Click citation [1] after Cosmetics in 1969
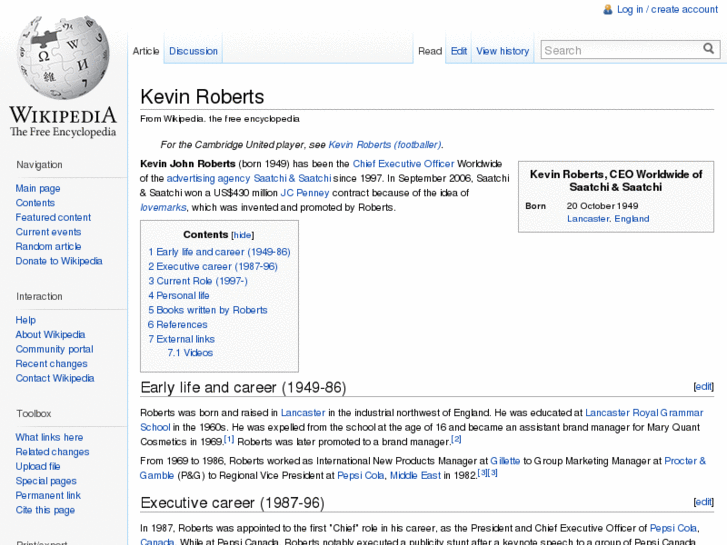Viewport: 727px width, 545px height. (x=229, y=439)
